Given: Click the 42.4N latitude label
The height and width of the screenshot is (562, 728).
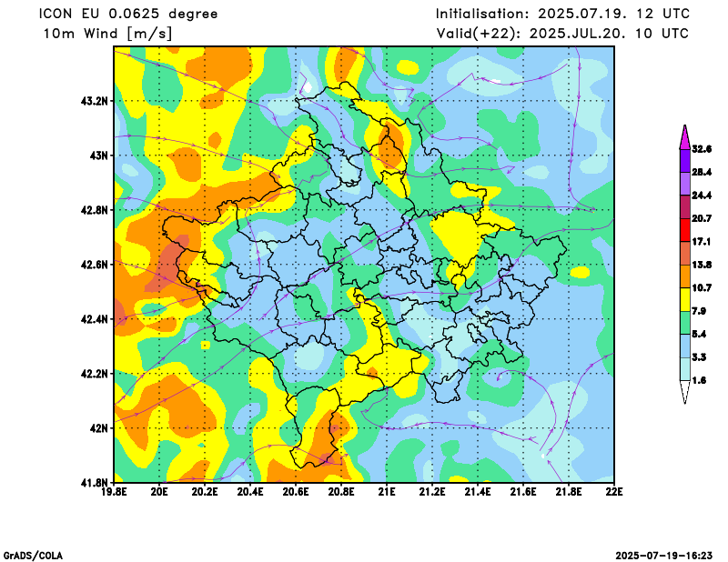Looking at the screenshot, I should tap(95, 319).
